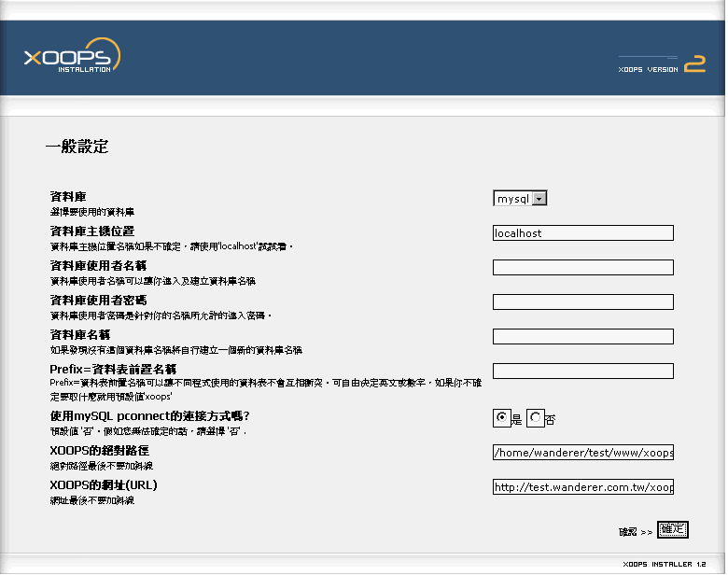Viewport: 728px width, 575px height.
Task: Focus the localhost database host field
Action: coord(582,233)
